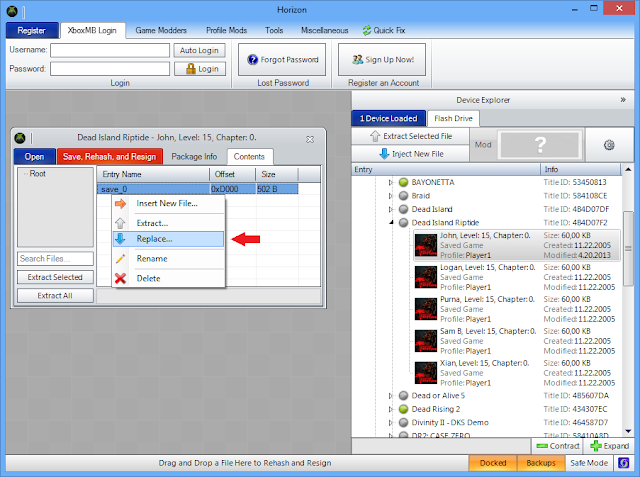
Task: Expand the BAYONETTA tree node
Action: pos(391,183)
